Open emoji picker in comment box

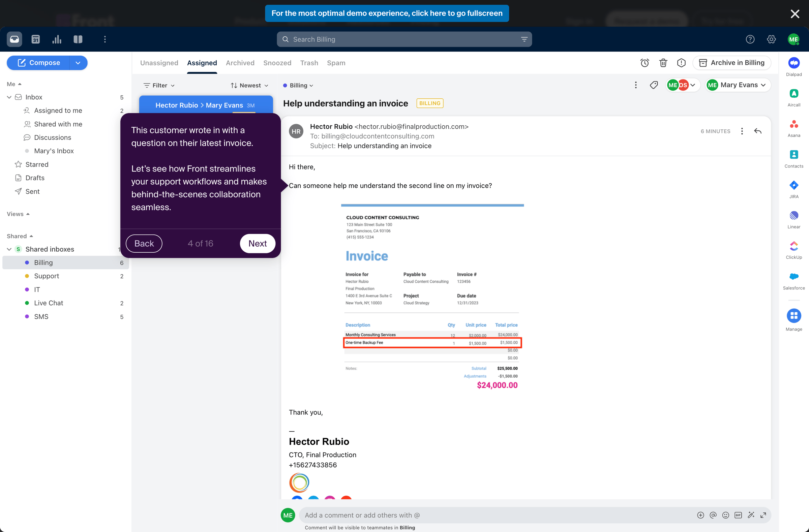(725, 515)
